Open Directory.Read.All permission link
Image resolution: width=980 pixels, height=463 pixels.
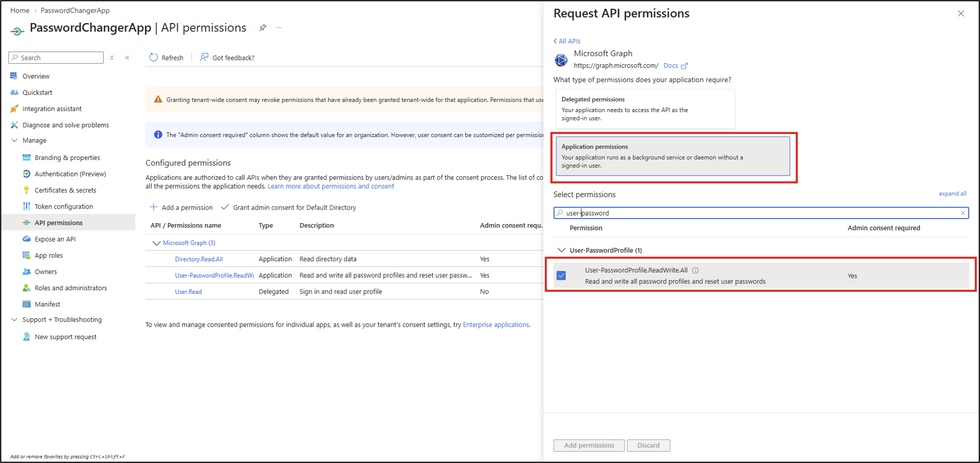(x=198, y=259)
